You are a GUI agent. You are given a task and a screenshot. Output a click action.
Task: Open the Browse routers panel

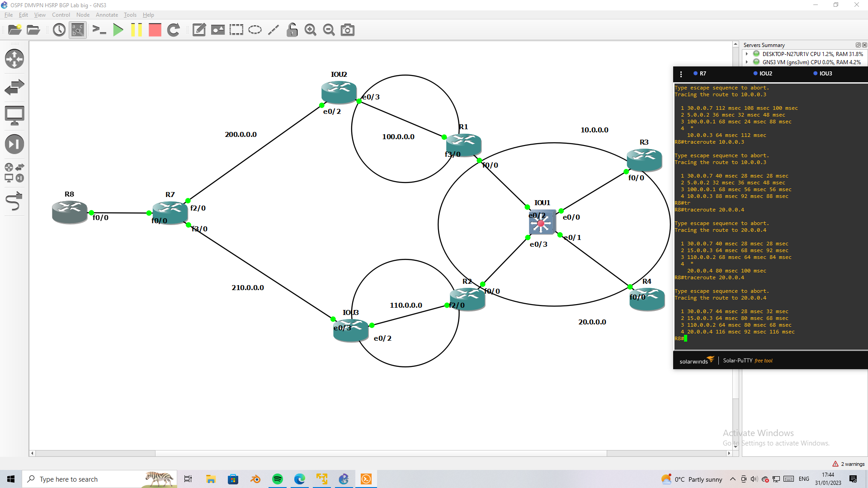tap(14, 59)
